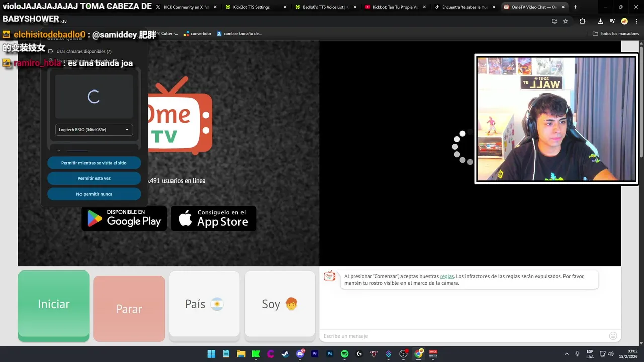Open Spotify from the taskbar
The height and width of the screenshot is (362, 644).
tap(345, 354)
